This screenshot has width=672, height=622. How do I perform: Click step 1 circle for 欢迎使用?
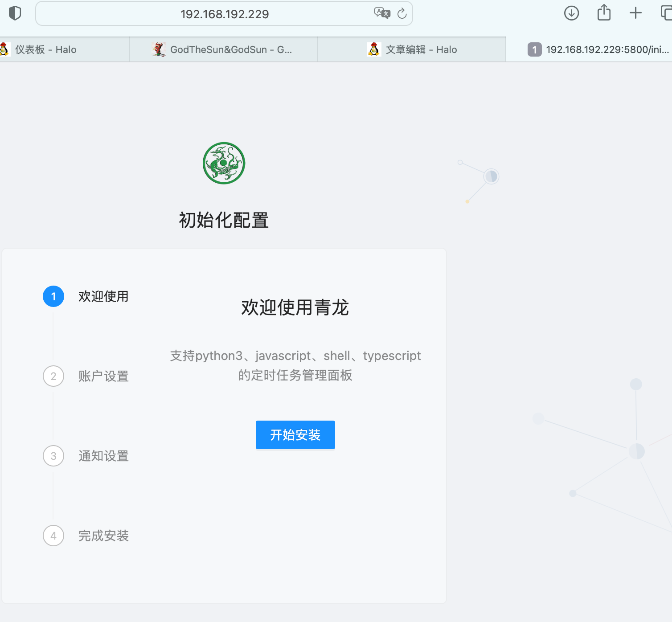(x=53, y=296)
